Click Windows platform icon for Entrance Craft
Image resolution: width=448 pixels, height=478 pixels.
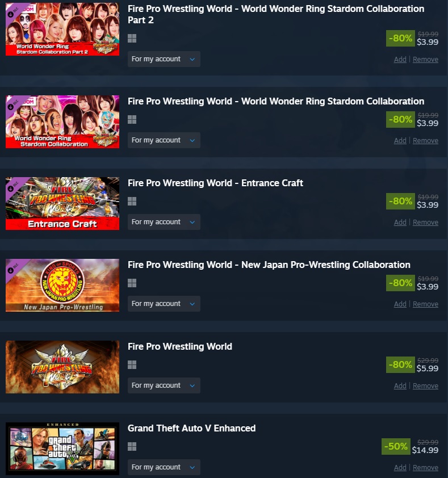point(132,201)
